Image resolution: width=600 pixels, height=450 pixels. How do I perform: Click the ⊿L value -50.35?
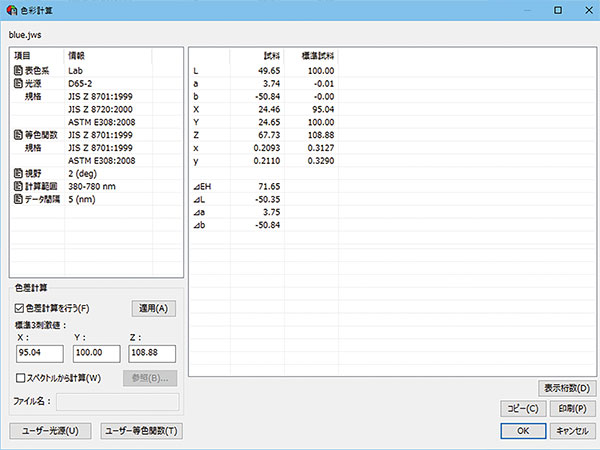pos(267,199)
